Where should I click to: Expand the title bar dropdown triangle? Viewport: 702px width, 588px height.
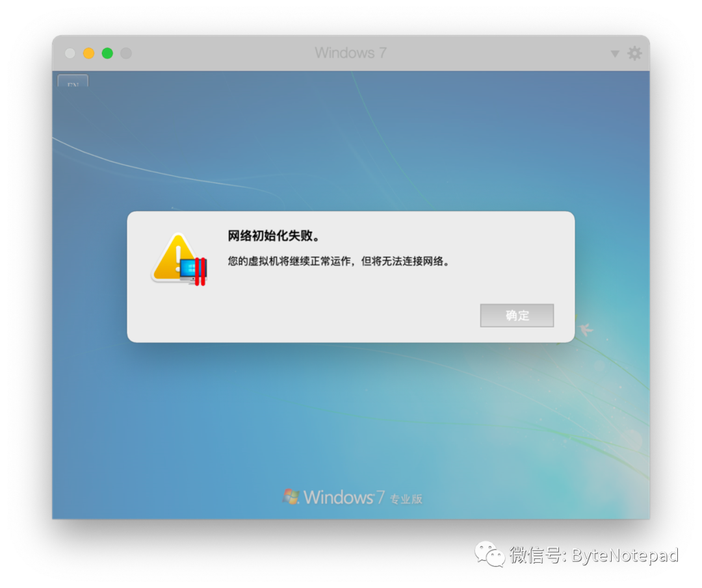tap(615, 54)
